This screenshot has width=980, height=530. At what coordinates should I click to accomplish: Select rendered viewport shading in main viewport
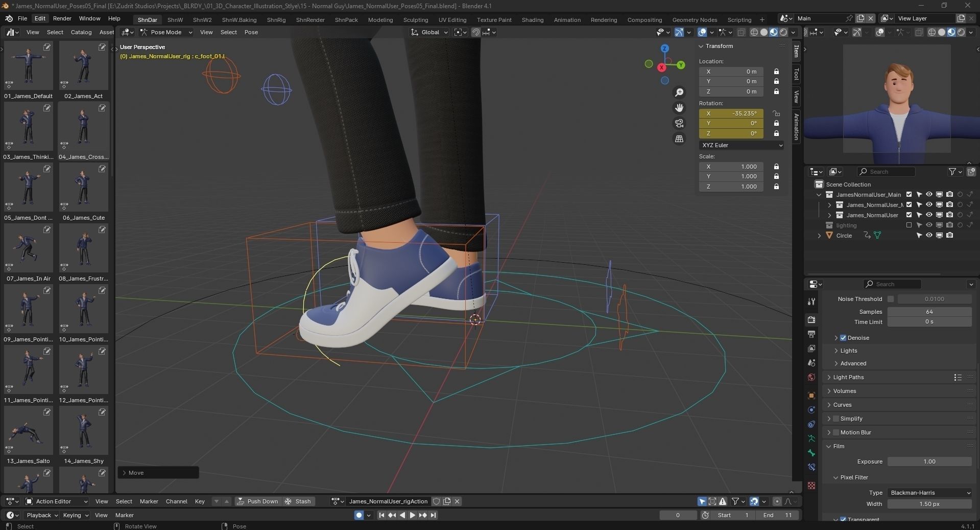point(783,32)
